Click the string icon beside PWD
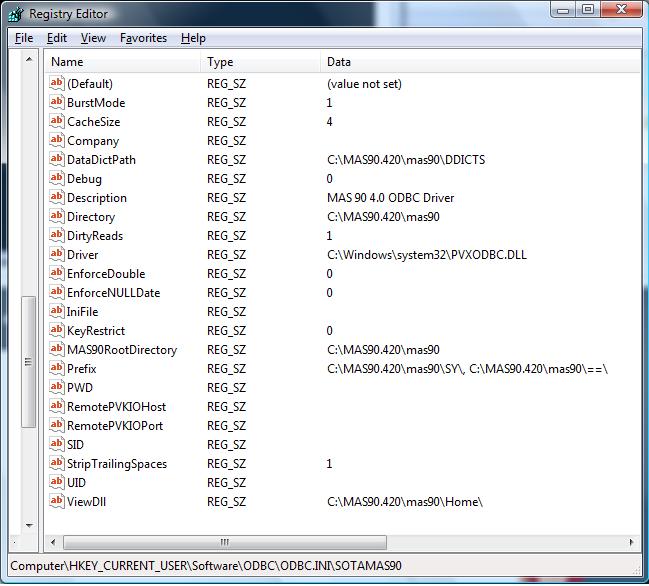The width and height of the screenshot is (649, 586). pyautogui.click(x=57, y=388)
